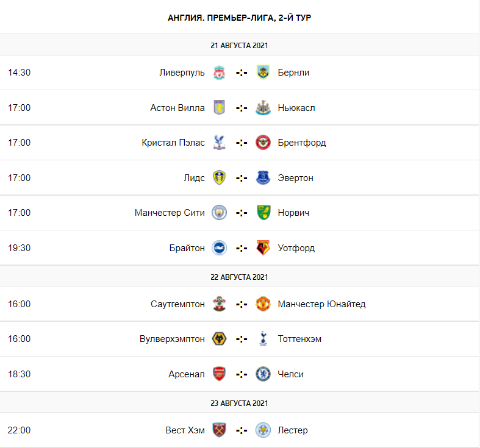480x448 pixels.
Task: Click the Norwich club crest icon
Action: point(263,213)
